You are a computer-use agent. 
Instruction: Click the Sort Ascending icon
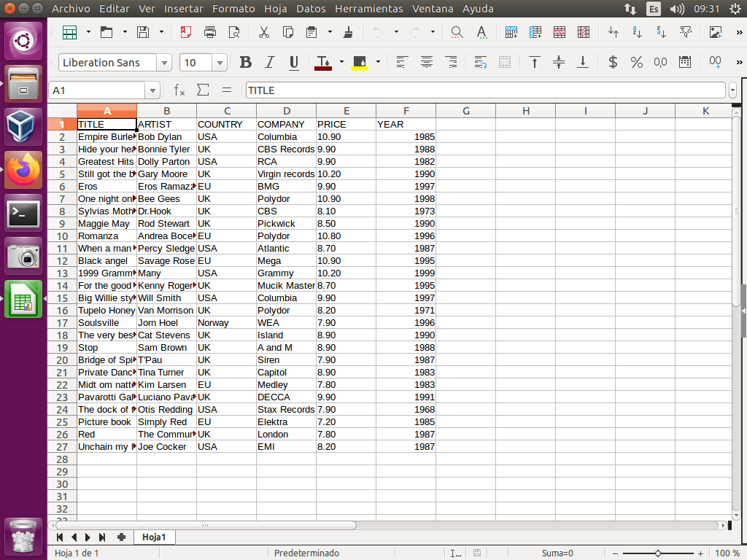638,32
